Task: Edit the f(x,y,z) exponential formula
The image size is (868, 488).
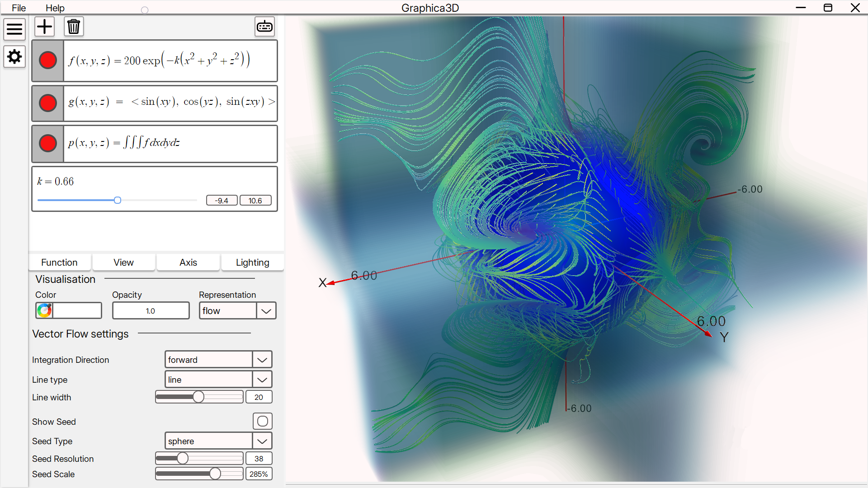Action: [x=170, y=60]
